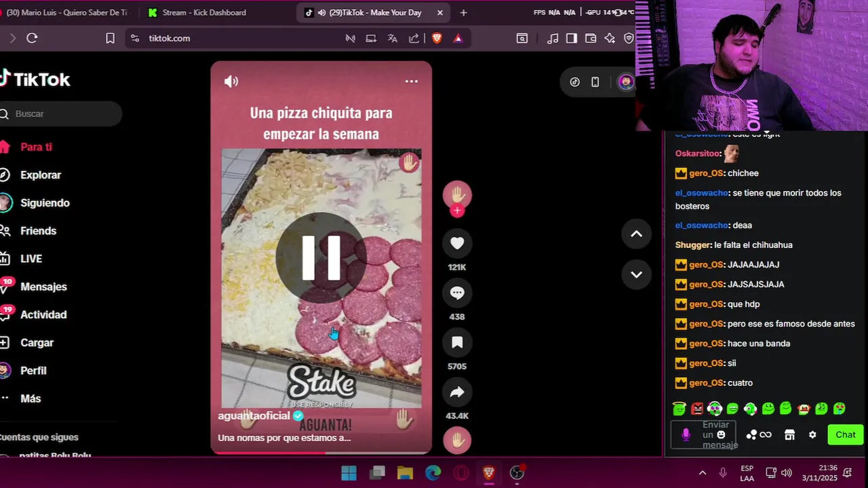Expand the 'Más' sidebar menu

[31, 399]
